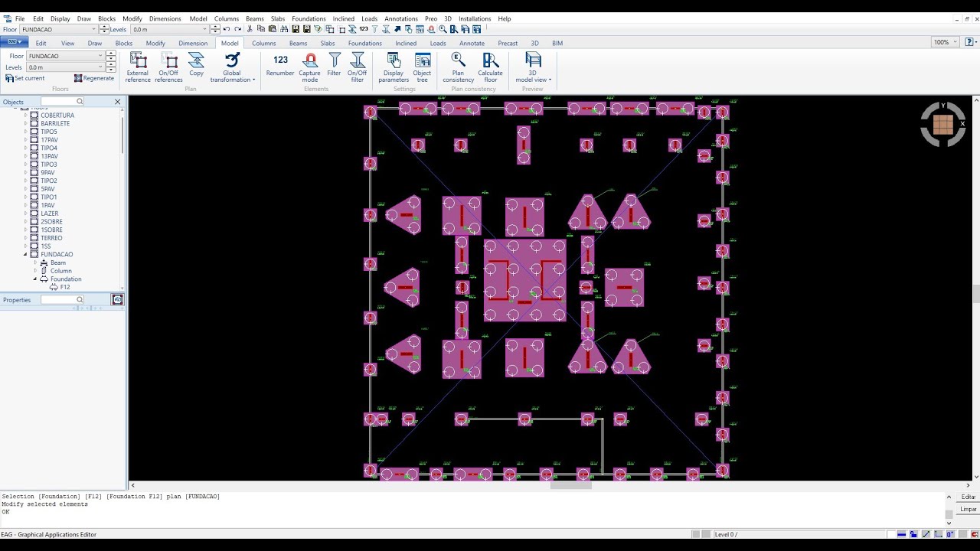Open ribbon Levels 0.0 m combo box

[66, 67]
